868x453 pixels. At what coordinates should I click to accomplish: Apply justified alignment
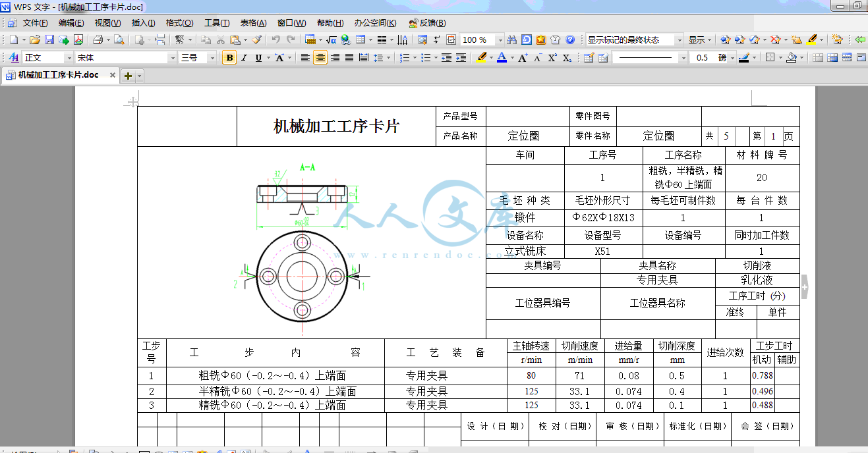click(349, 58)
